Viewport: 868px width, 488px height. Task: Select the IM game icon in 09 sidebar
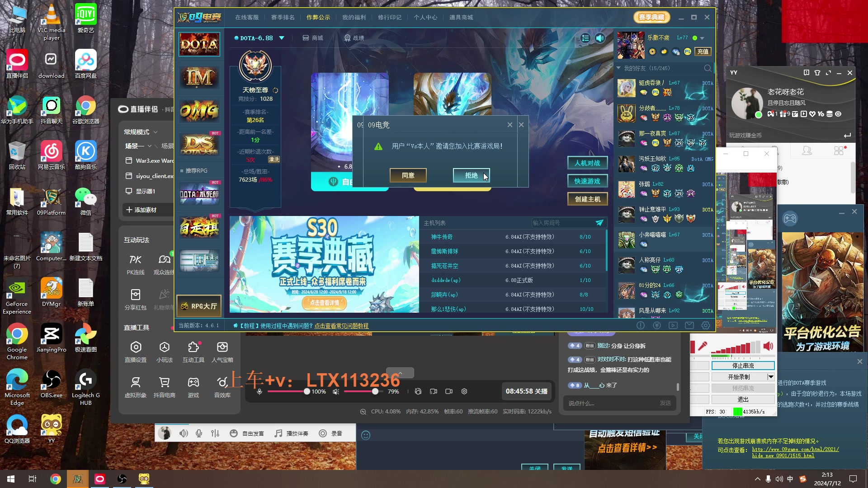click(199, 78)
